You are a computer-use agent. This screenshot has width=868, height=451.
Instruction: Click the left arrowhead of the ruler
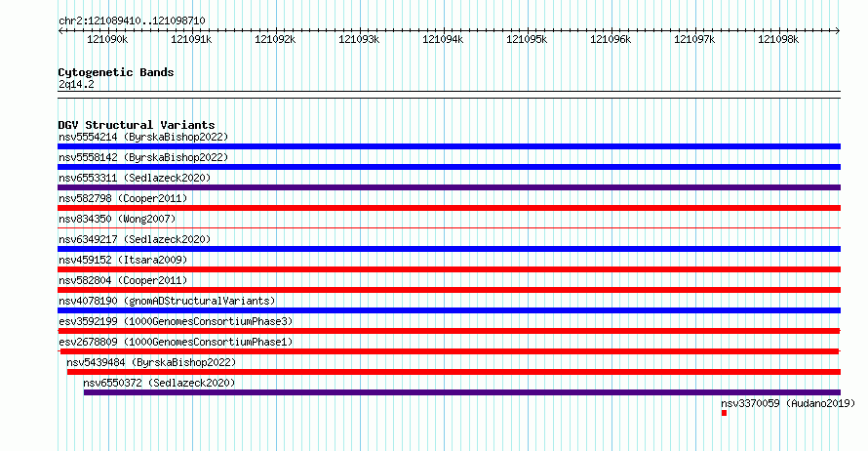click(60, 30)
